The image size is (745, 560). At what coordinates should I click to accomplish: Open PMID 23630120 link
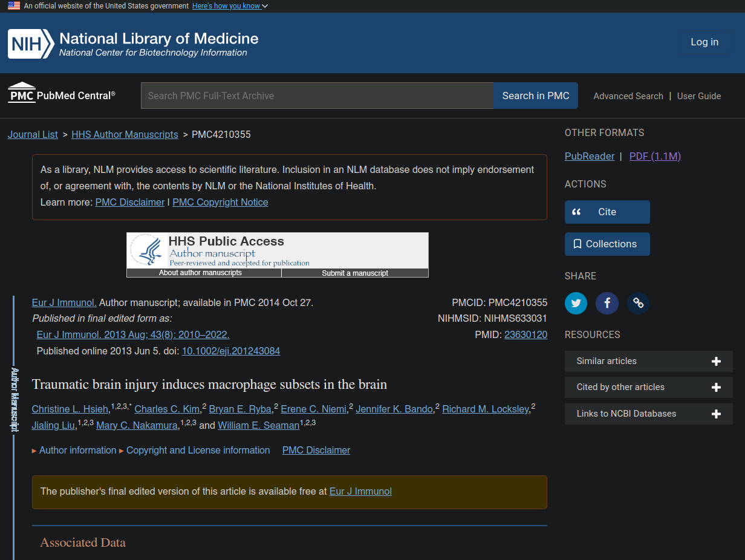[525, 334]
